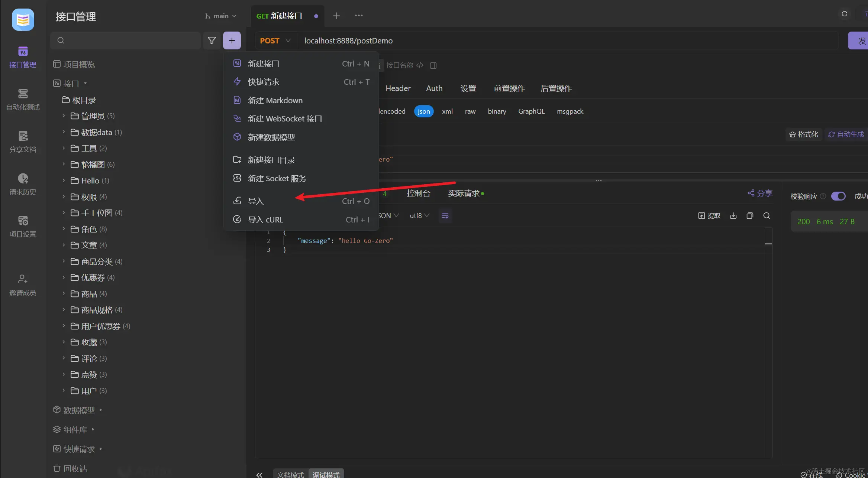Open 请求历史 sidebar icon

pyautogui.click(x=23, y=183)
